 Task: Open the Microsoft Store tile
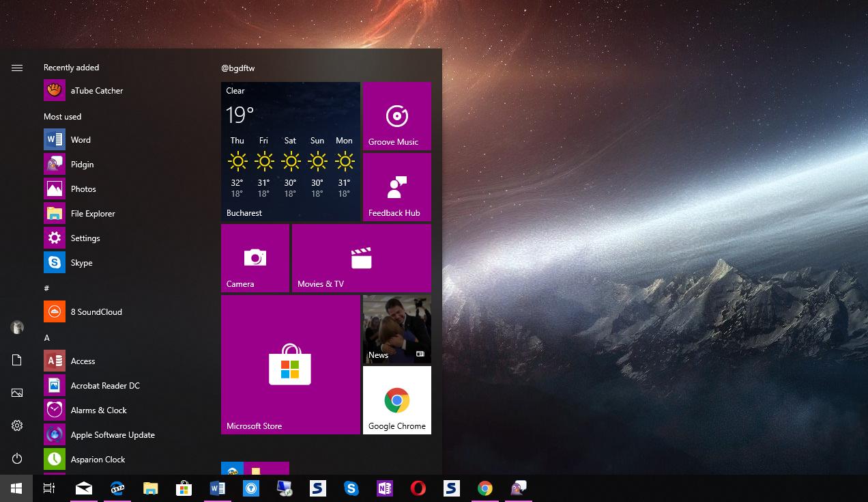pyautogui.click(x=290, y=365)
